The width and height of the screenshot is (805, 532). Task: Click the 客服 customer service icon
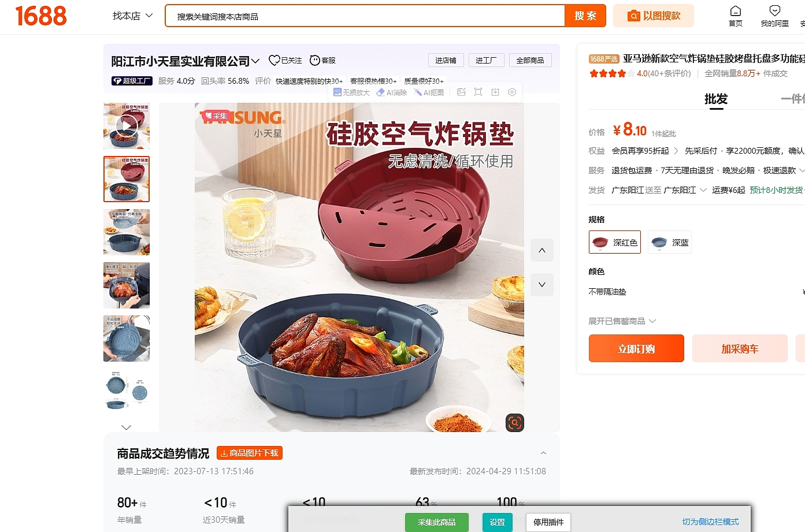click(322, 60)
